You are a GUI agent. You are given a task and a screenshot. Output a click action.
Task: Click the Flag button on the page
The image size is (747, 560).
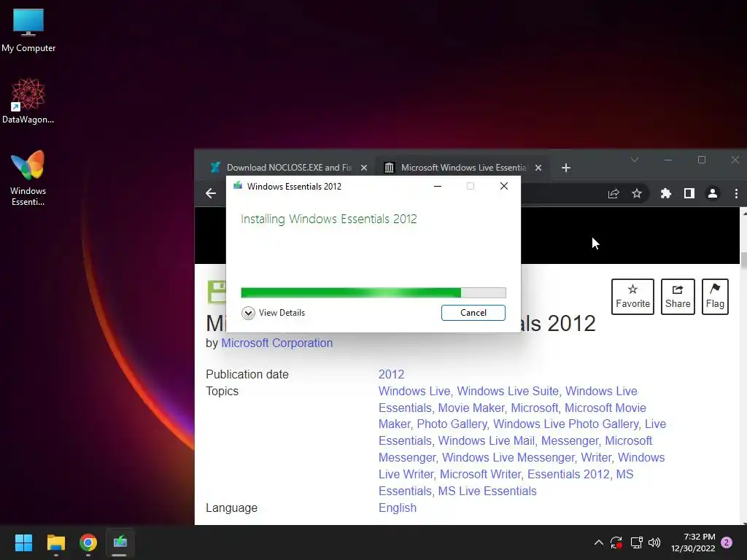tap(715, 297)
